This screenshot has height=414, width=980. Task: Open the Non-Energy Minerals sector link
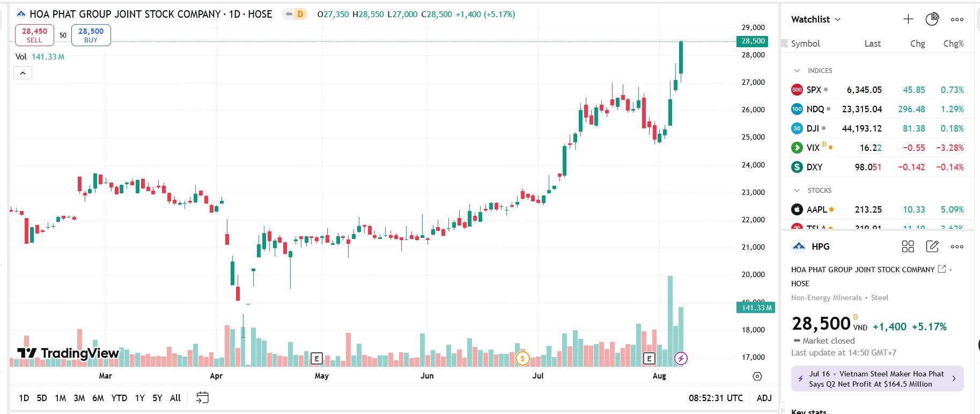826,297
